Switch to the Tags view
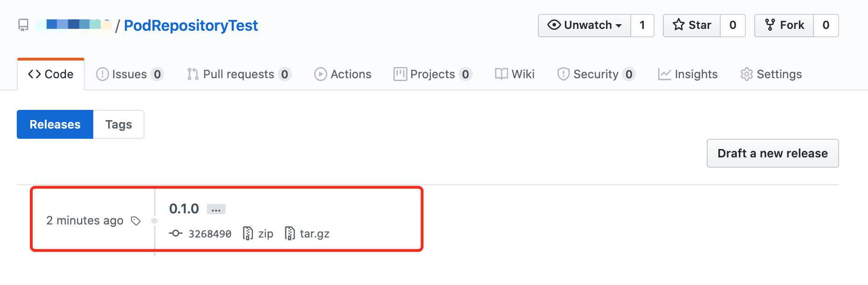The image size is (868, 285). (118, 124)
